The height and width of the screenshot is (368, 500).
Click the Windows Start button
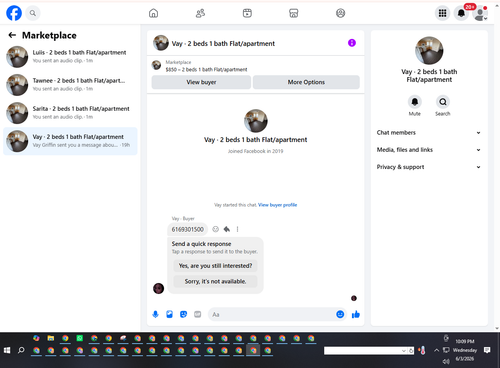[x=7, y=350]
